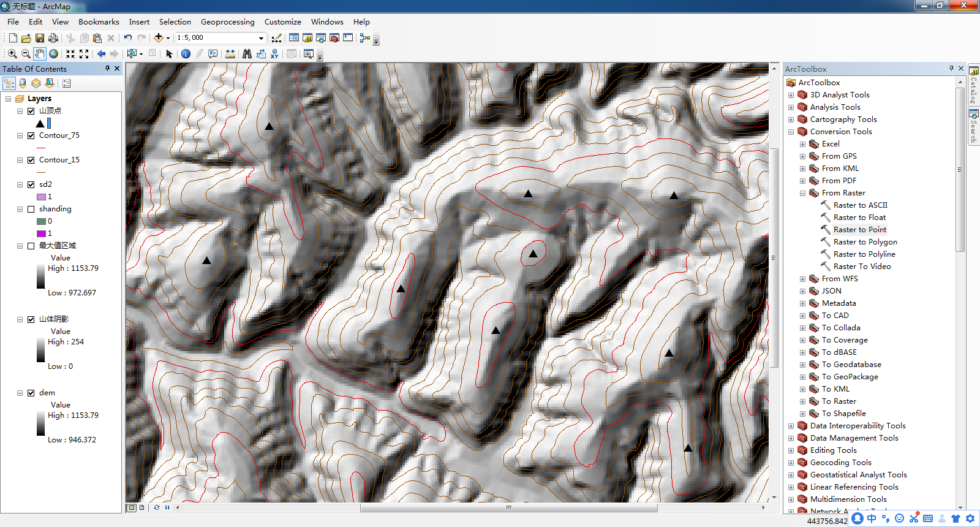
Task: Click the Fixed Zoom In icon
Action: [70, 54]
